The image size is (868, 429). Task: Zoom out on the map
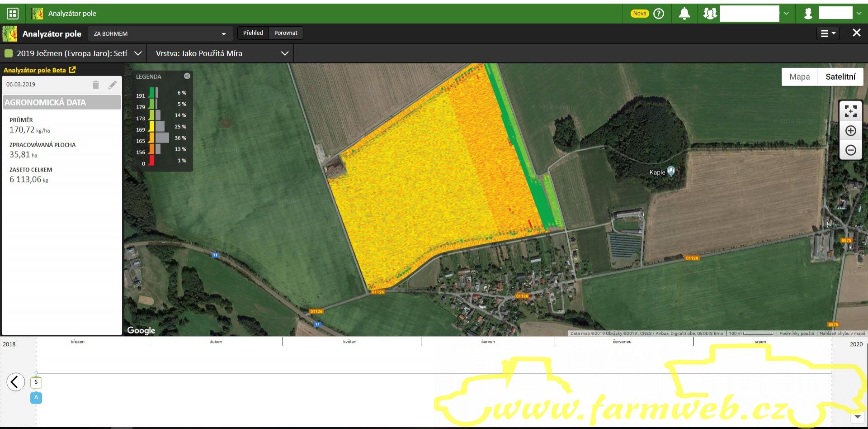(850, 150)
